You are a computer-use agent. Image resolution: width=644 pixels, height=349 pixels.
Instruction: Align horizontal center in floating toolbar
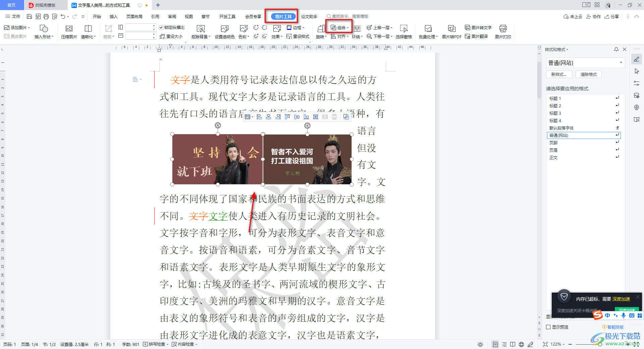coord(269,117)
